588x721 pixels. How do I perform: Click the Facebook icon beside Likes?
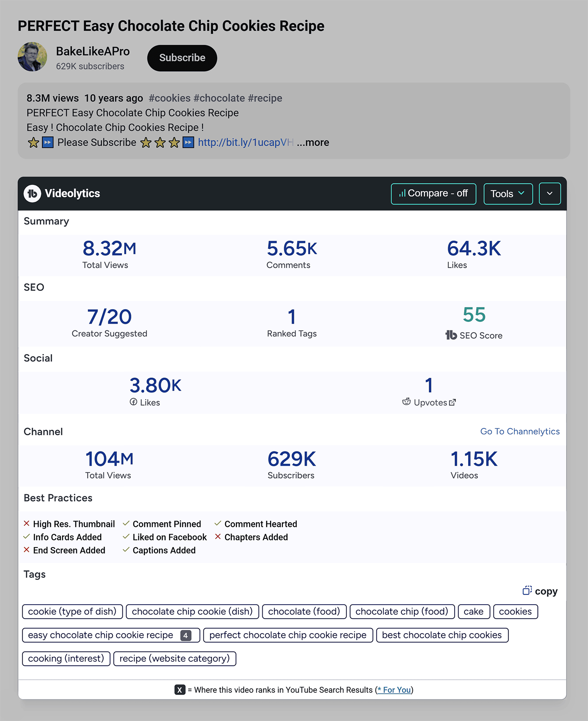133,402
